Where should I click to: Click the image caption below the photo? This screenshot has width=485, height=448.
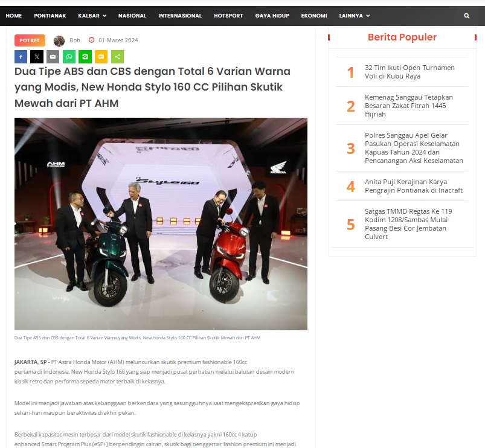point(137,338)
